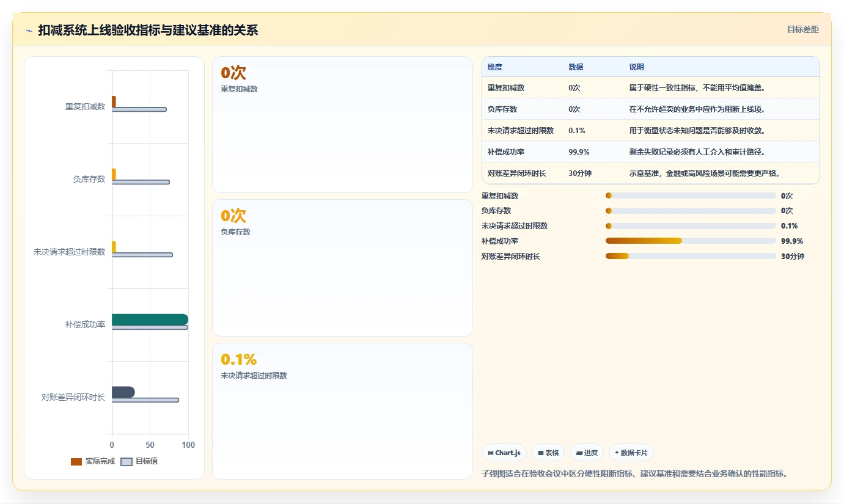Click description 剩余失败记录必须有人工介入和审计路径。
Image resolution: width=844 pixels, height=504 pixels.
697,152
